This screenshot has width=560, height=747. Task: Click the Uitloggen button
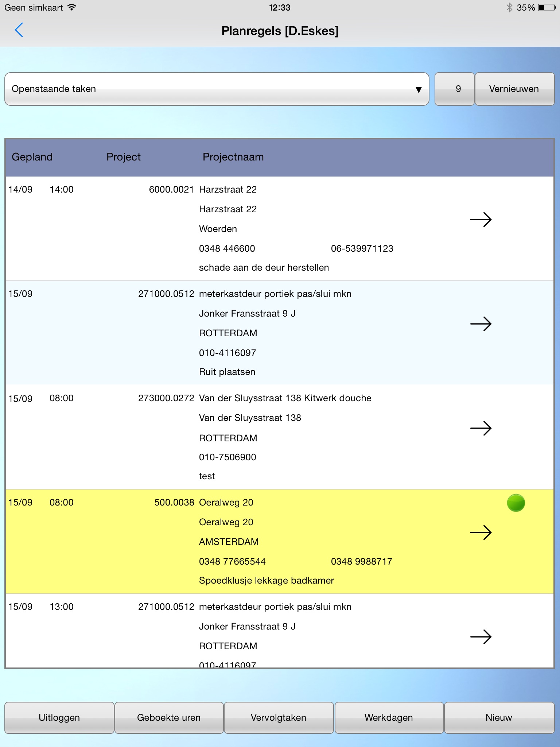coord(59,717)
